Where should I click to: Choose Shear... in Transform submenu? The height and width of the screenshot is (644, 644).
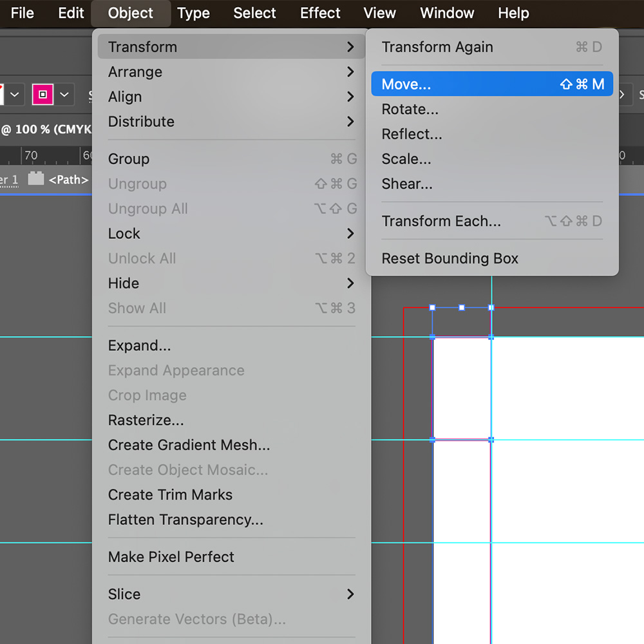coord(492,184)
